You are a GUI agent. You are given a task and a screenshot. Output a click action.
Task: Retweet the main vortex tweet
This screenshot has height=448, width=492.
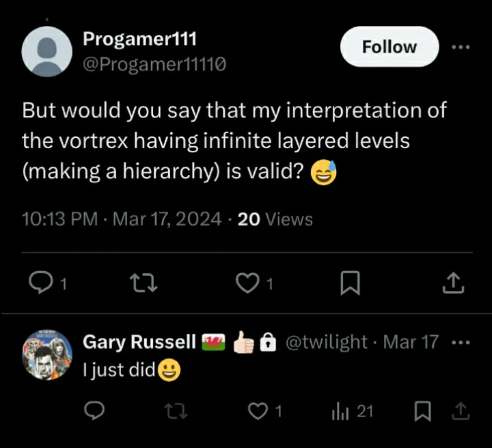tap(143, 283)
